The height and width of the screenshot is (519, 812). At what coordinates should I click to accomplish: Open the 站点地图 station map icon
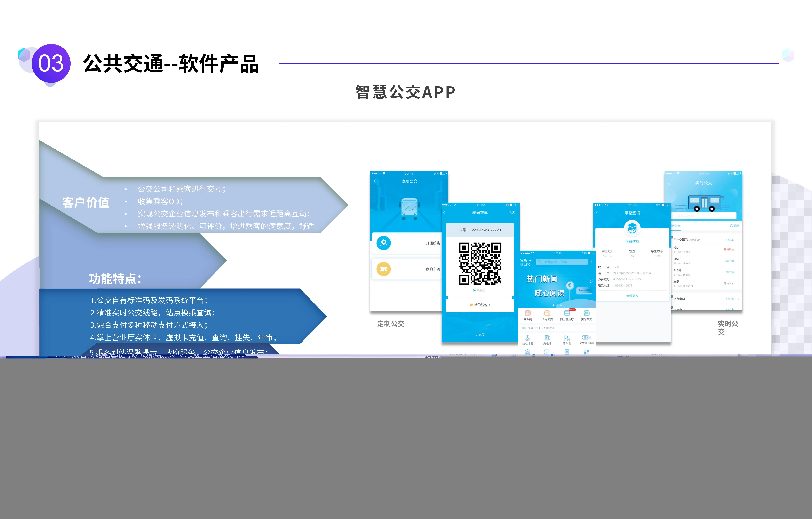coord(528,338)
